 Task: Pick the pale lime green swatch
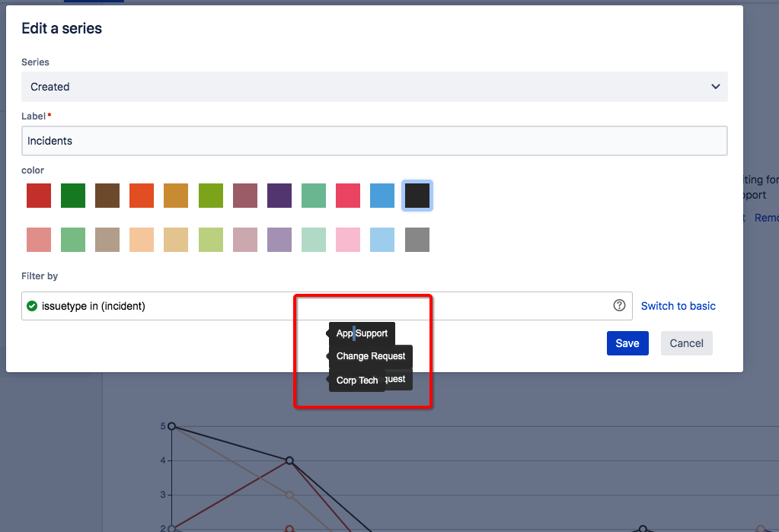click(211, 240)
